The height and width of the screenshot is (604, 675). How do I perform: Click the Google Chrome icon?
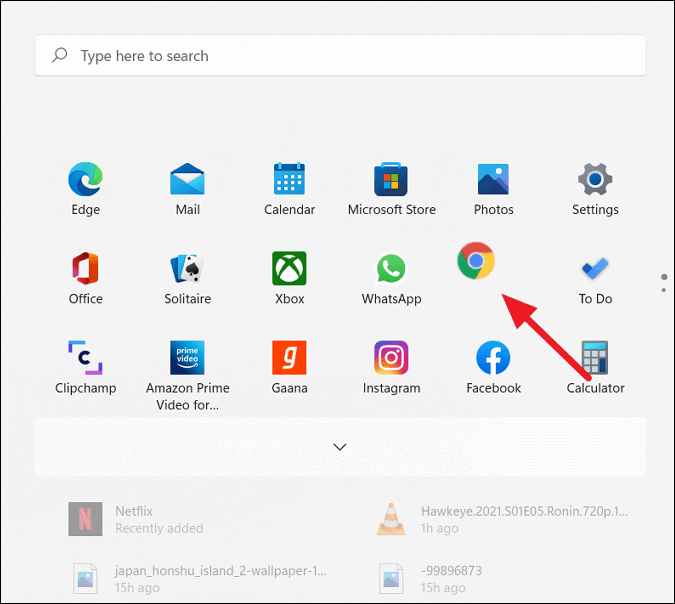[476, 260]
